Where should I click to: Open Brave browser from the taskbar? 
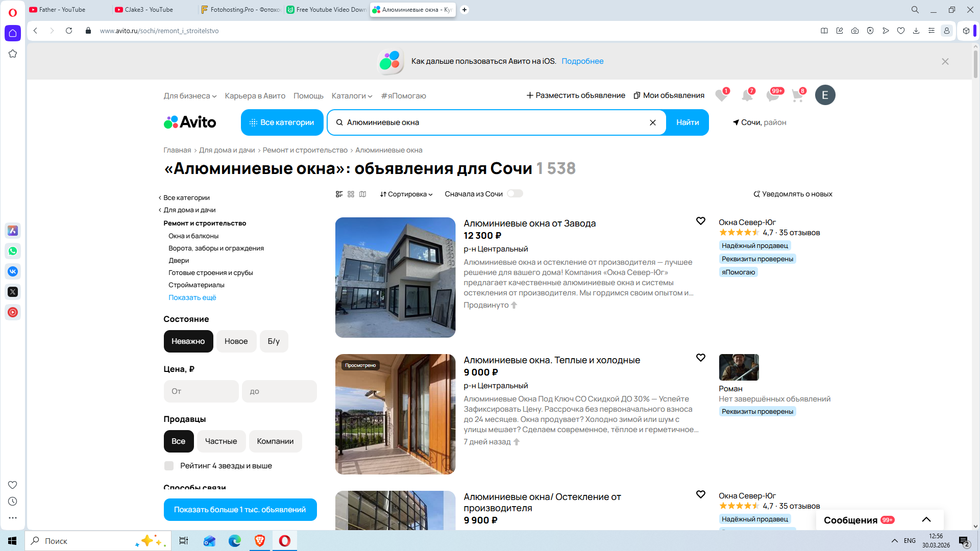[x=260, y=541]
